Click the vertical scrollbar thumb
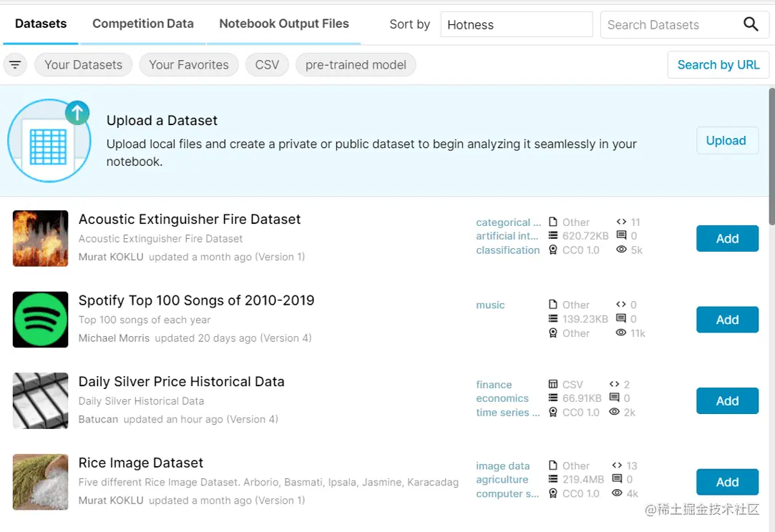The width and height of the screenshot is (775, 532). (771, 156)
